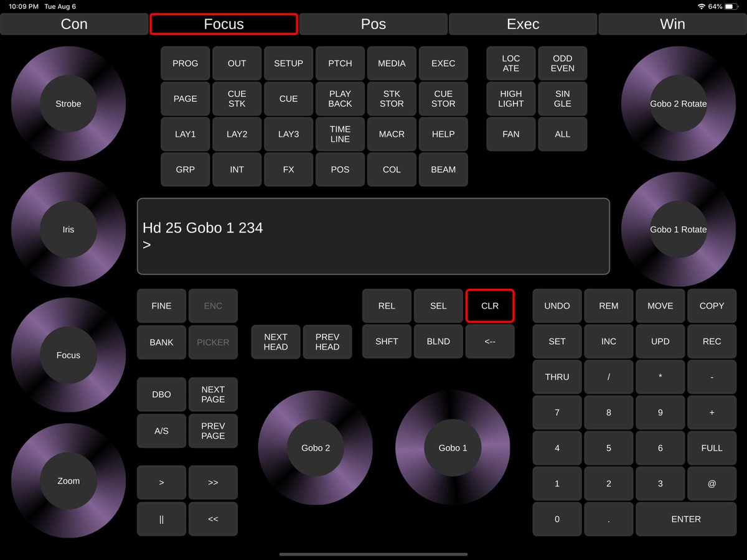This screenshot has height=560, width=747.
Task: Select the Pos tab
Action: [x=373, y=24]
